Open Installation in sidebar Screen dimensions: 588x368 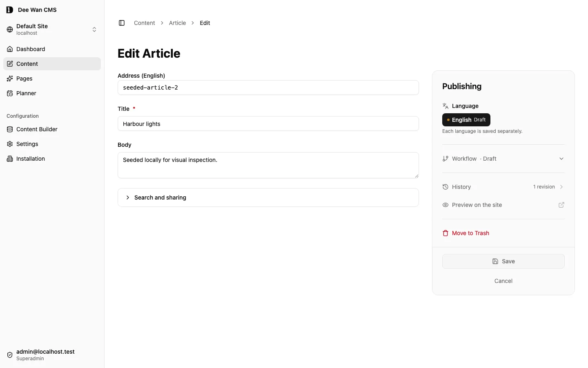52,159
